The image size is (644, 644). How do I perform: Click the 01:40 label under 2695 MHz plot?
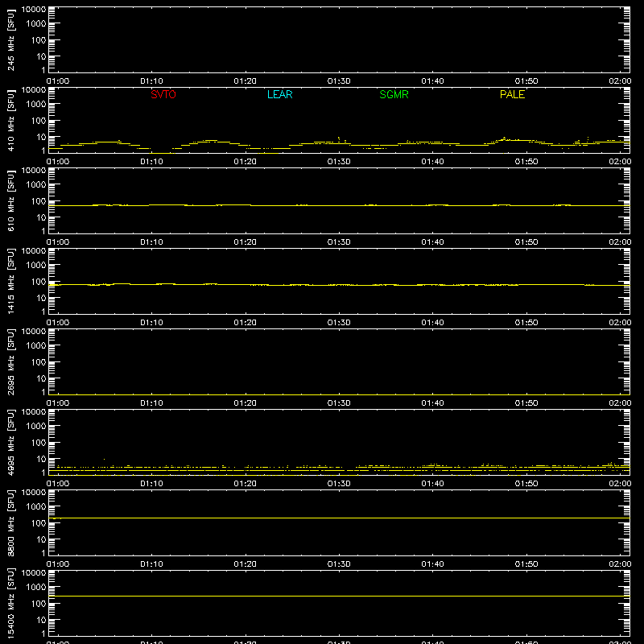coord(432,403)
